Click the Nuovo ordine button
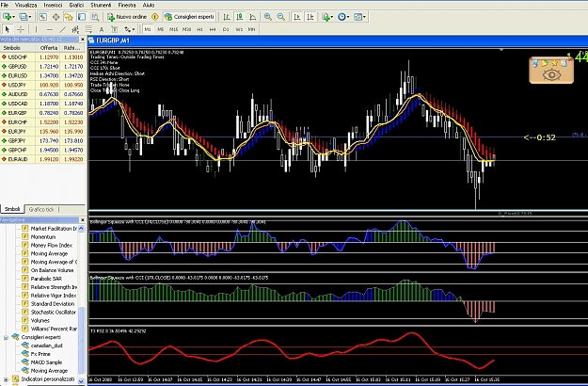This screenshot has width=588, height=386. (x=127, y=17)
